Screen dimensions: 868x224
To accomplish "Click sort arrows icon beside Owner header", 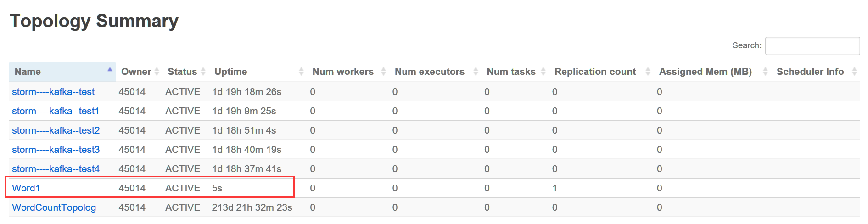I will click(x=157, y=72).
